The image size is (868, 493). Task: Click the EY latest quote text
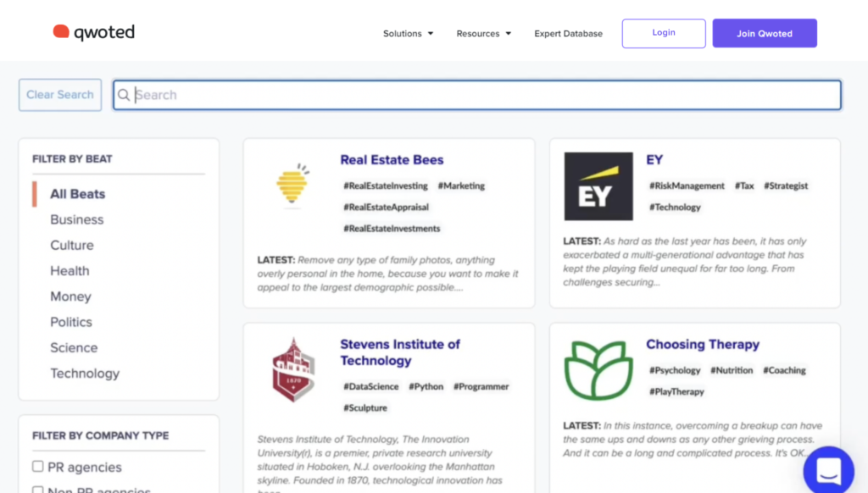685,262
